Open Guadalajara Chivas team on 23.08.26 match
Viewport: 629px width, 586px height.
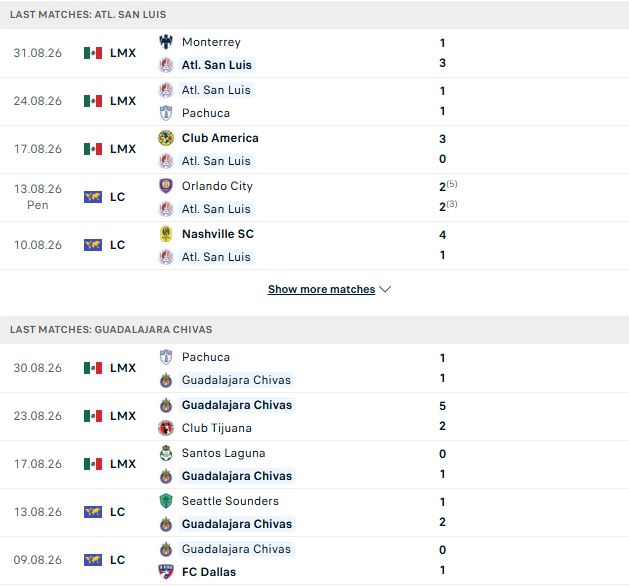[x=237, y=405]
